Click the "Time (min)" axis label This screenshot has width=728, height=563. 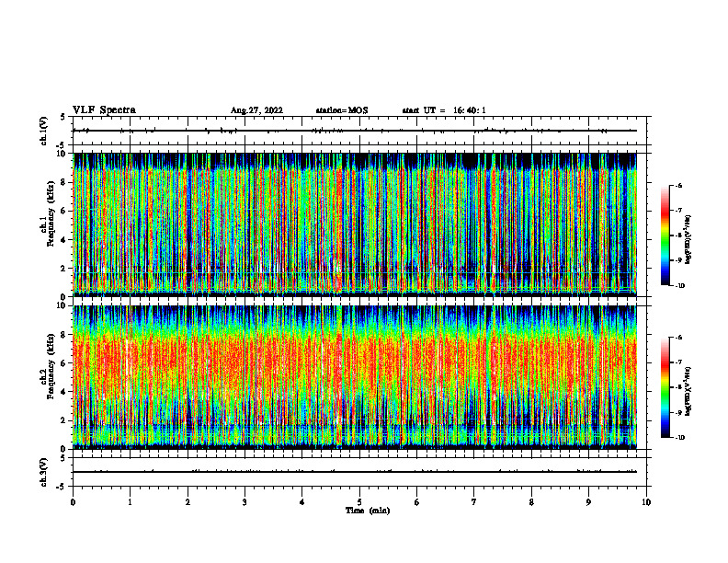click(368, 511)
